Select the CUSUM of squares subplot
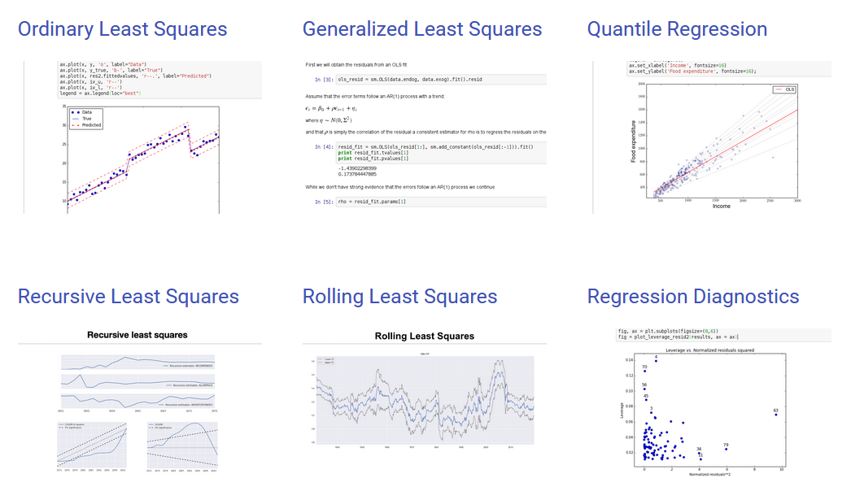This screenshot has height=504, width=851. [92, 445]
